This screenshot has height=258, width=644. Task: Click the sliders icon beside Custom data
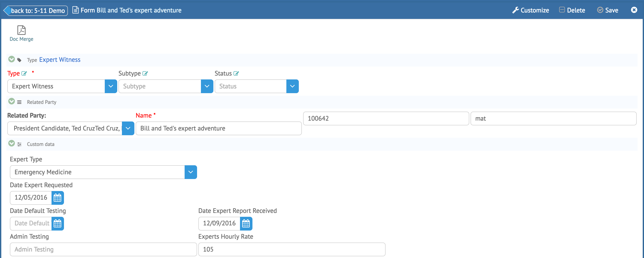[19, 144]
